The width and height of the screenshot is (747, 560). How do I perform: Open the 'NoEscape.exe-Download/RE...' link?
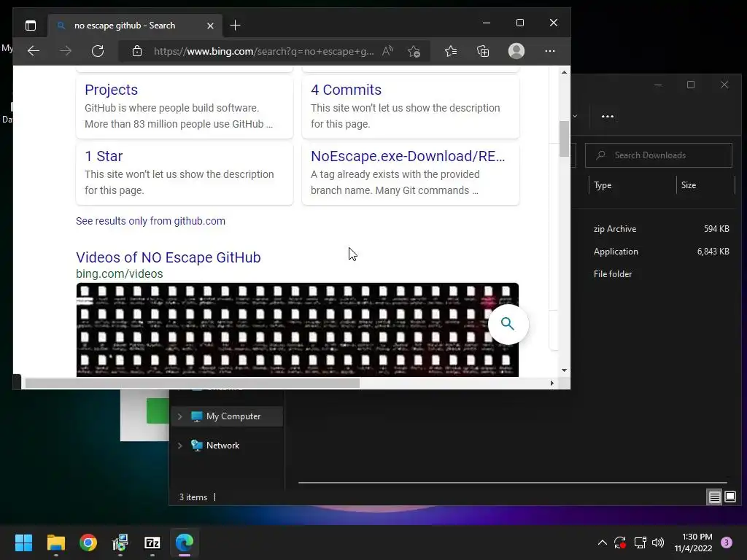[x=408, y=156]
